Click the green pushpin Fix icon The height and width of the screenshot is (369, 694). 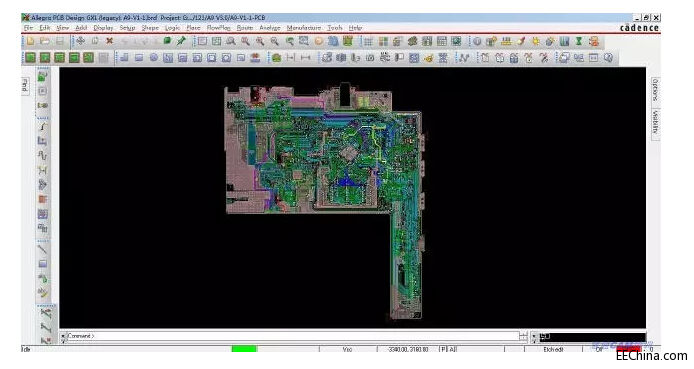(181, 42)
